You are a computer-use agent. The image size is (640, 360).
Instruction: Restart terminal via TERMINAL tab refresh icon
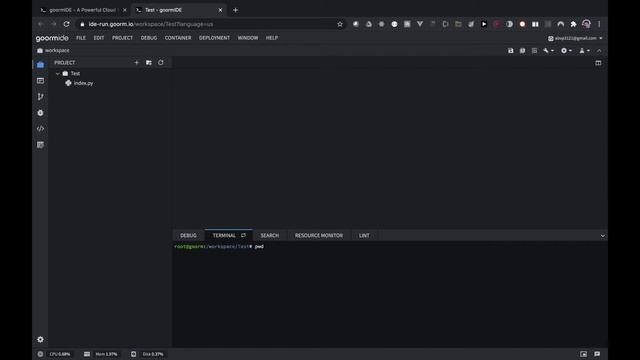[x=243, y=235]
